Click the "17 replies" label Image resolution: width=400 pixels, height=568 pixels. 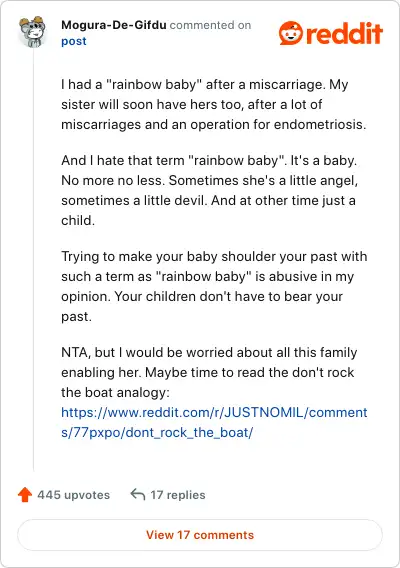(178, 495)
